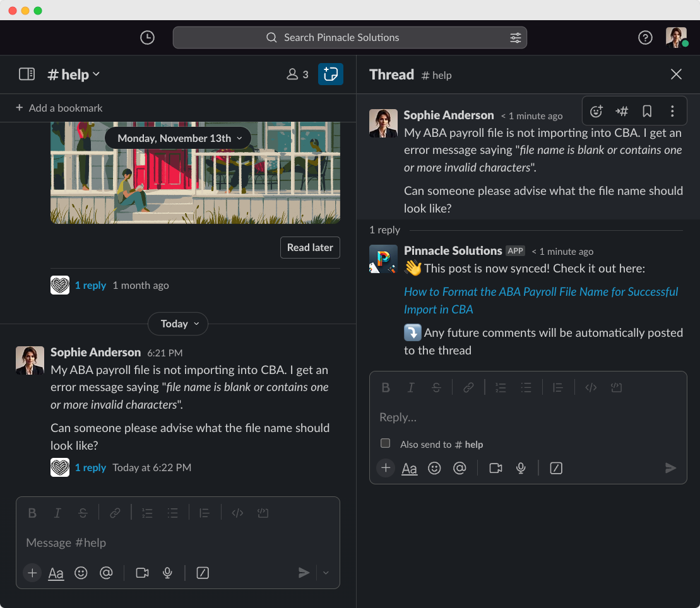Open the Today date dropdown
Viewport: 700px width, 608px height.
[177, 324]
